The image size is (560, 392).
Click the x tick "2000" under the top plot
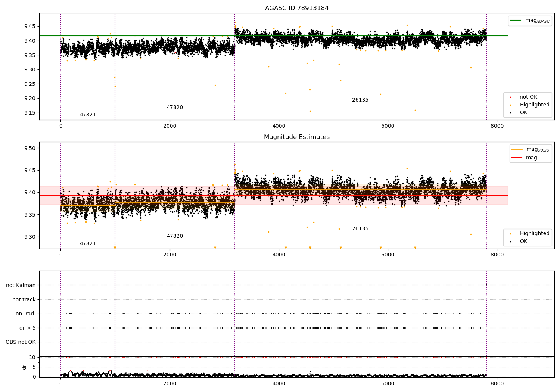[x=170, y=126]
